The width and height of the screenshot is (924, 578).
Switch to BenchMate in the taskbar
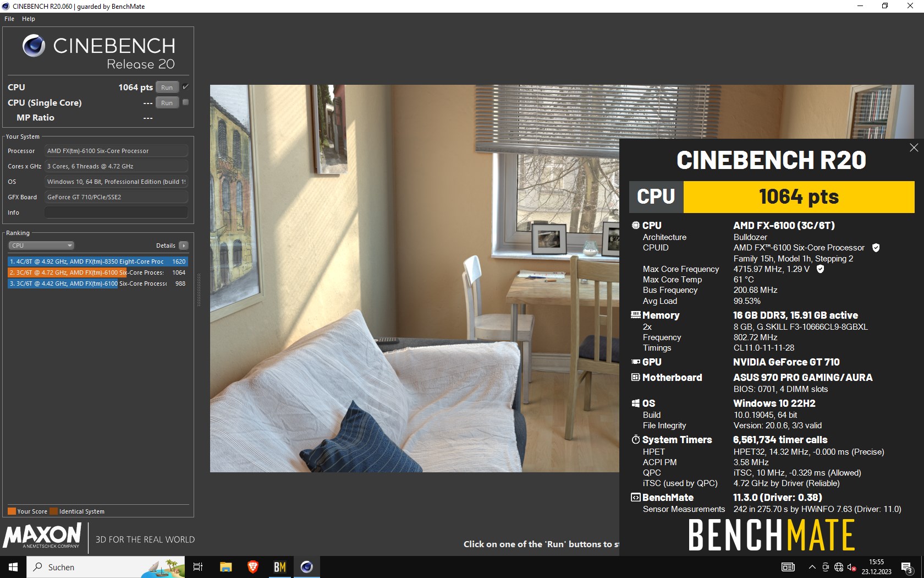click(279, 567)
